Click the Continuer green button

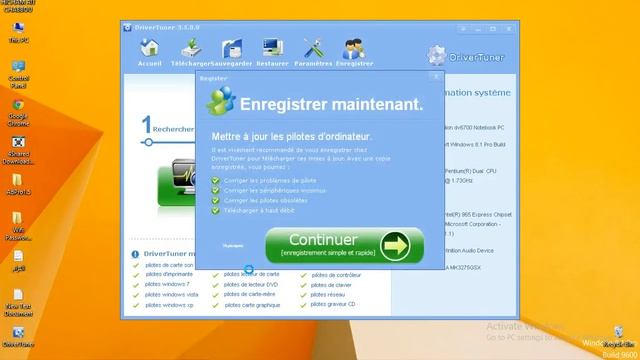344,245
